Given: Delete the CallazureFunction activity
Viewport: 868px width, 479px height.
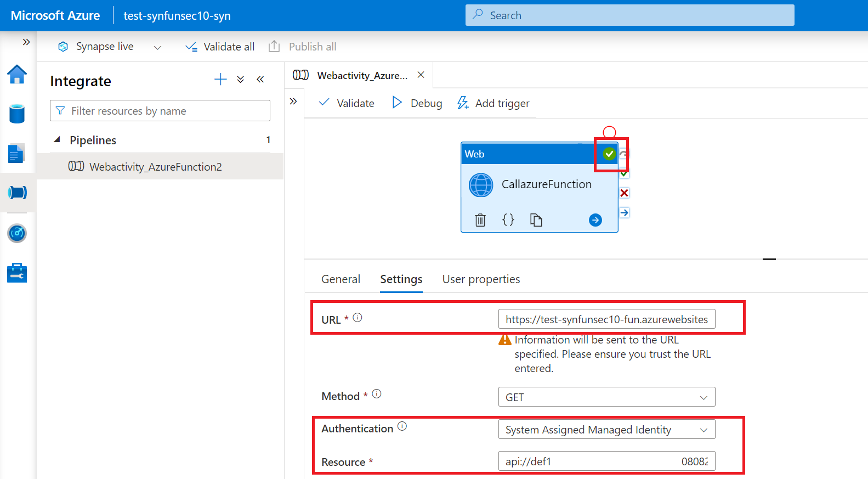Looking at the screenshot, I should click(480, 220).
